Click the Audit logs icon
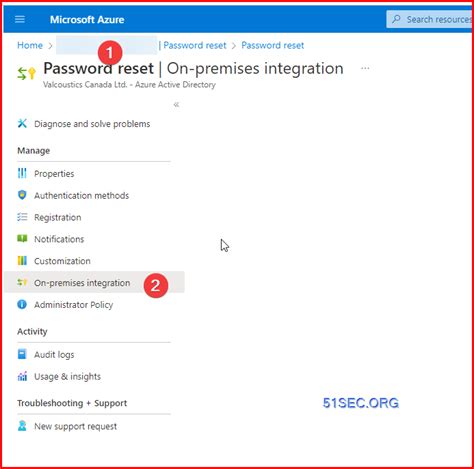This screenshot has height=469, width=474. pyautogui.click(x=22, y=354)
